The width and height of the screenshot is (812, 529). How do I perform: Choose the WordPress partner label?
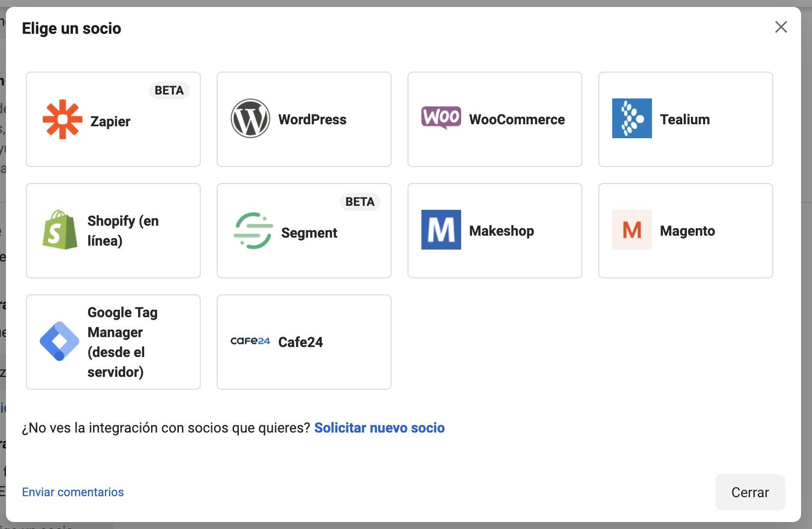(313, 119)
